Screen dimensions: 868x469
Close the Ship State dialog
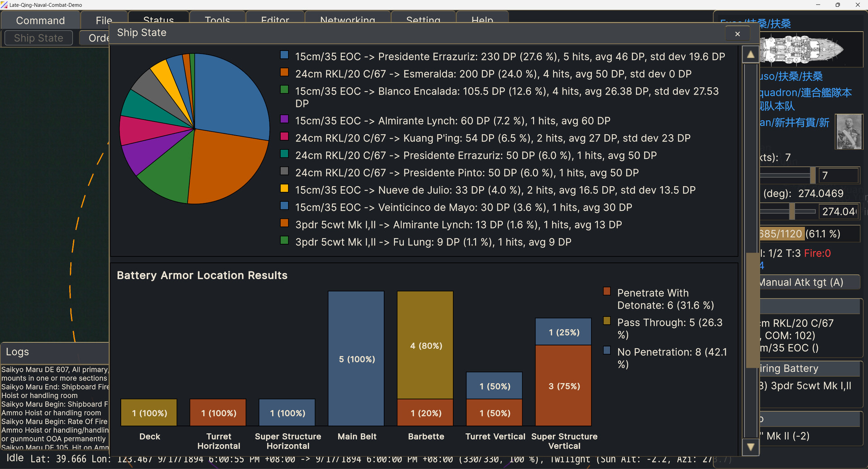[x=737, y=34]
